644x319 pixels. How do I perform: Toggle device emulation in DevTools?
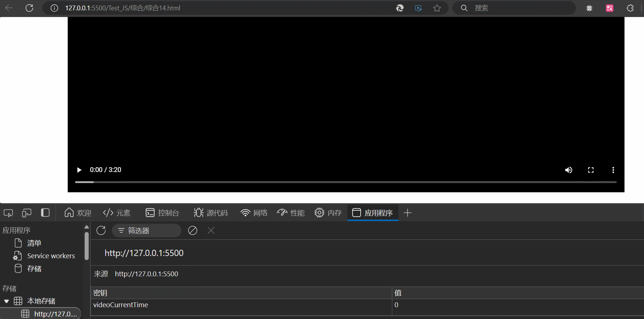[x=26, y=213]
